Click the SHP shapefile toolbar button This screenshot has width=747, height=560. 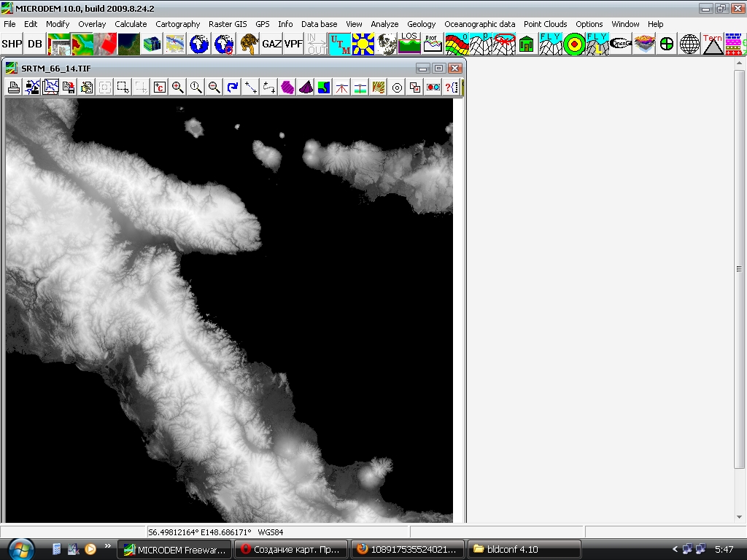(12, 44)
